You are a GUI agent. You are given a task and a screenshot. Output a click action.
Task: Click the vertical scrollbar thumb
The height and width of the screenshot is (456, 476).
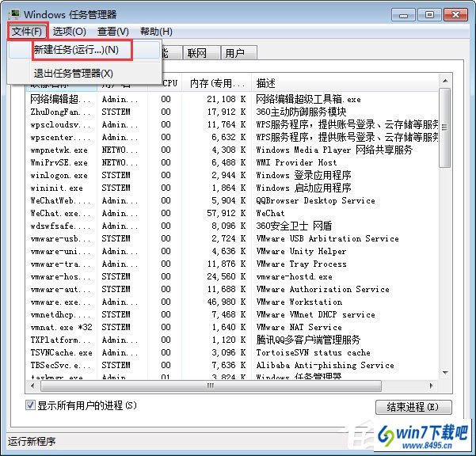(x=445, y=127)
